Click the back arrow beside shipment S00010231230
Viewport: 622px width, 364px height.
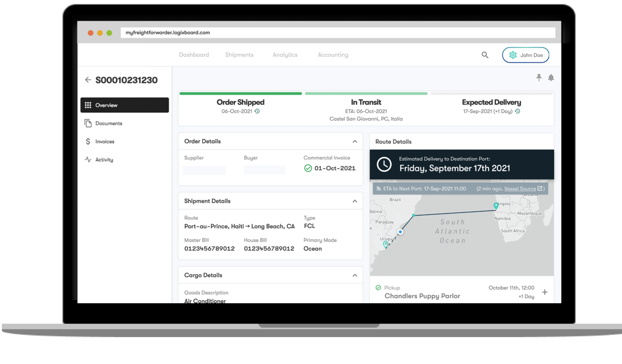(88, 80)
